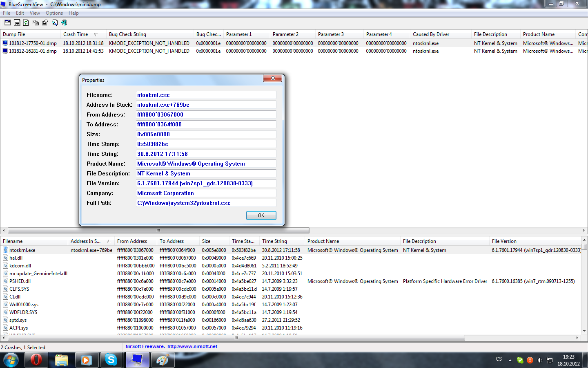Click the File Version field in Properties

(206, 183)
